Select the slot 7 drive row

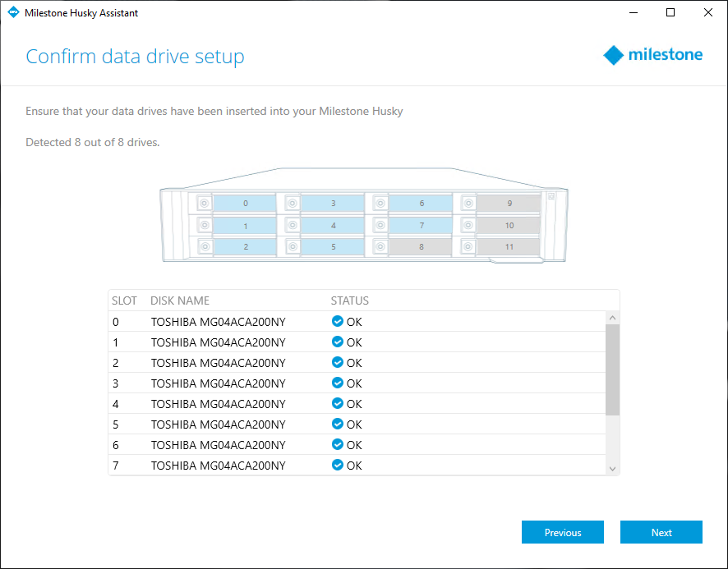click(218, 466)
